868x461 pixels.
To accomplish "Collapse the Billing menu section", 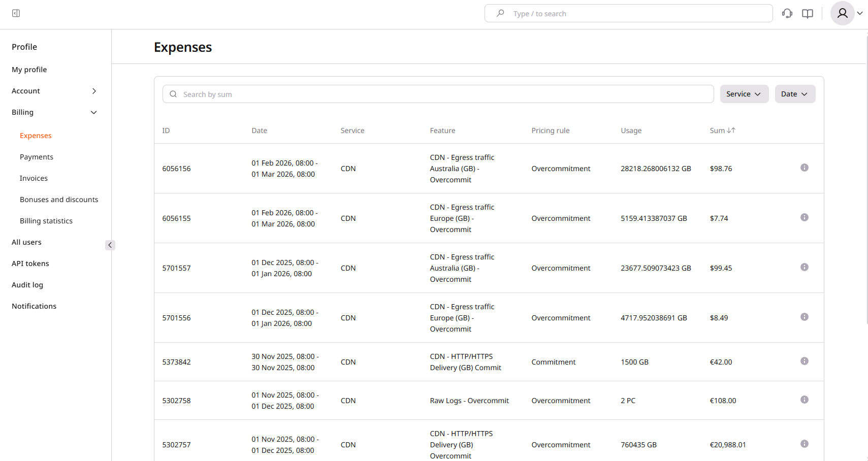I will 55,112.
